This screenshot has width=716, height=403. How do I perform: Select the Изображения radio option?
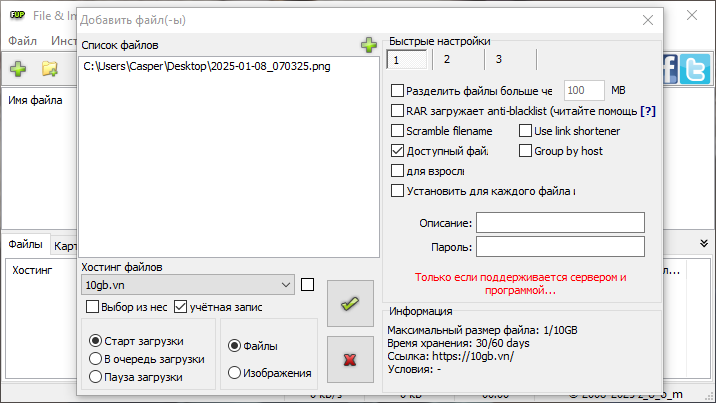[x=234, y=373]
